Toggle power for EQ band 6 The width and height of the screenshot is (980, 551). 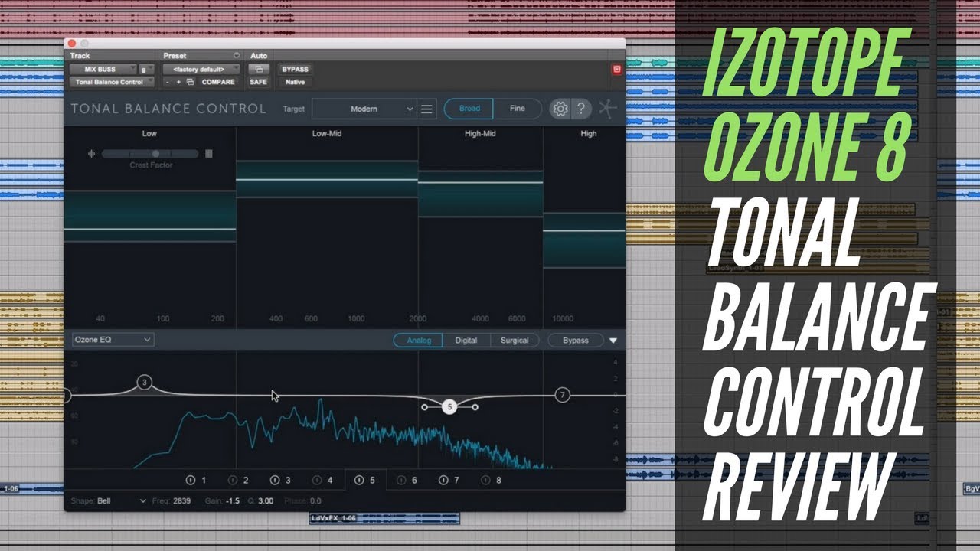tap(401, 481)
